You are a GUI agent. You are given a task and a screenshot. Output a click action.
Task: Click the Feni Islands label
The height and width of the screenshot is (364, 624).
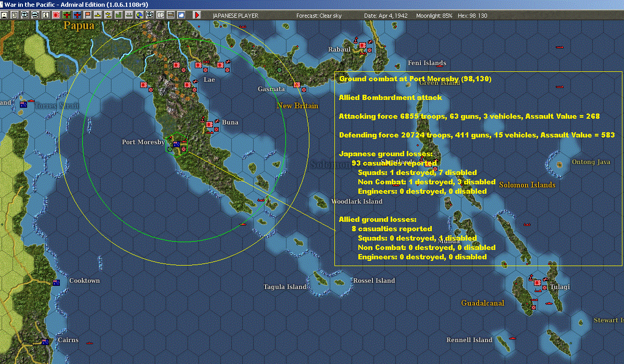(427, 63)
